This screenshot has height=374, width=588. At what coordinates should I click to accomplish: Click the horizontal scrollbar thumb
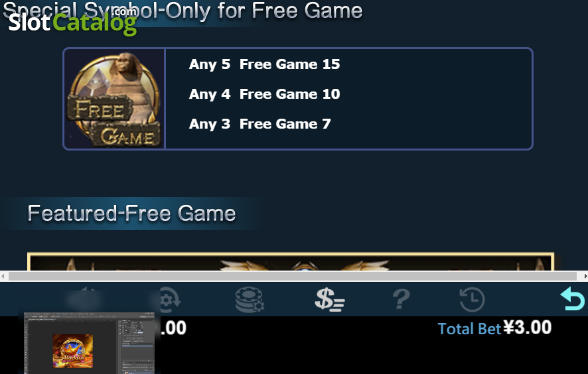pos(293,277)
